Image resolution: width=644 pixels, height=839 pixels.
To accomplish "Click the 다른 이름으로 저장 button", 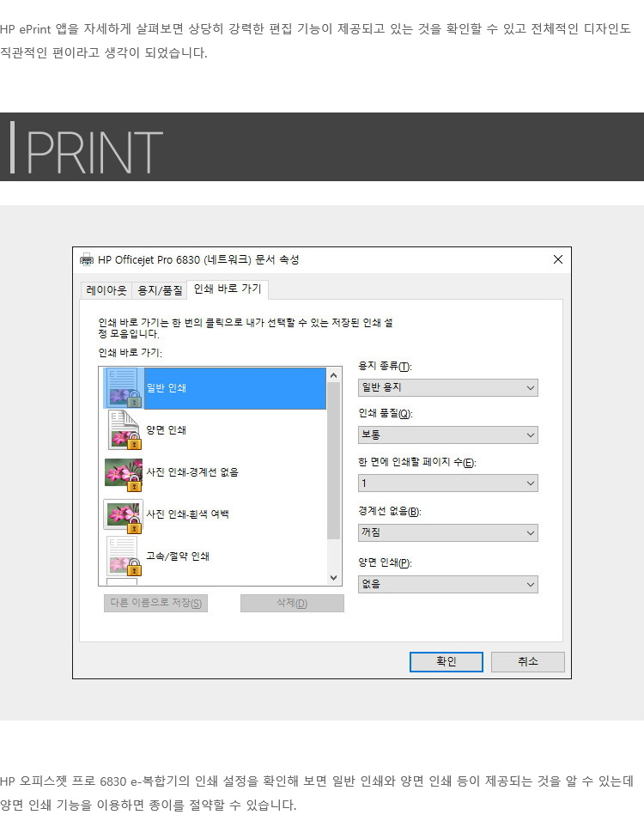I will (x=155, y=603).
